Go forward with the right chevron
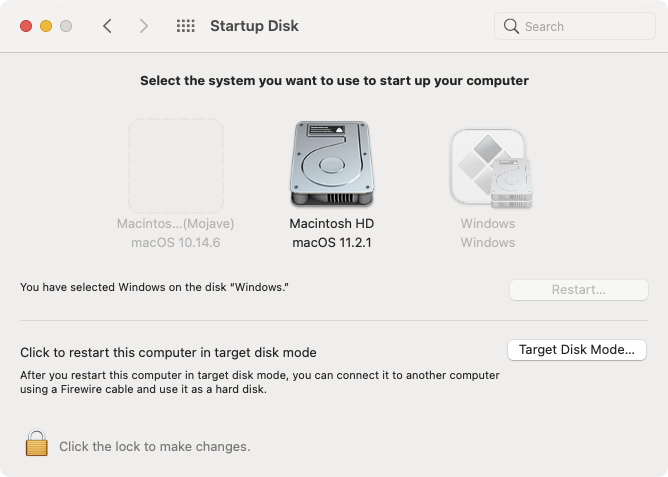 pyautogui.click(x=144, y=26)
